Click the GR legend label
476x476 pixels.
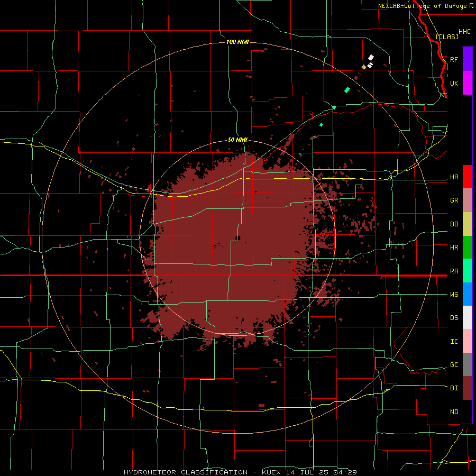pos(454,200)
